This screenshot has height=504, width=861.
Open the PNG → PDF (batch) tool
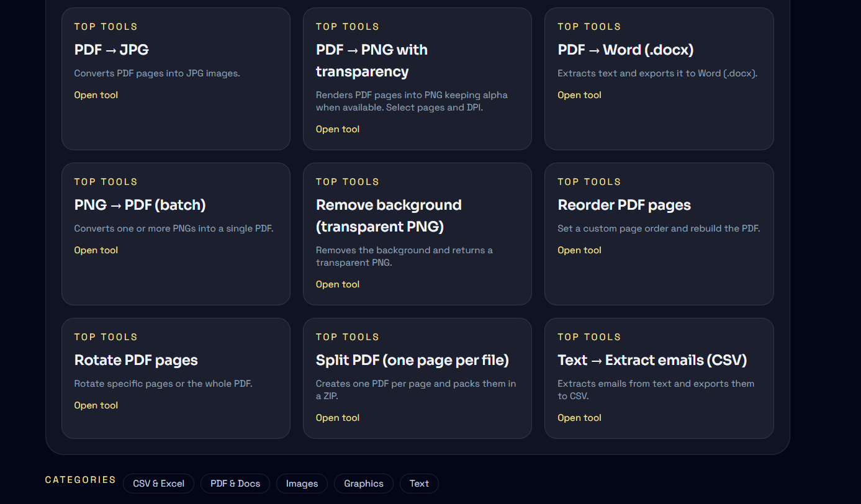96,250
